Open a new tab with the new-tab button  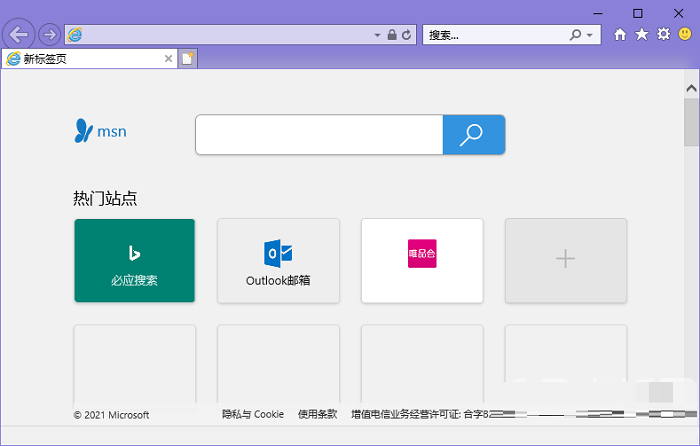188,58
